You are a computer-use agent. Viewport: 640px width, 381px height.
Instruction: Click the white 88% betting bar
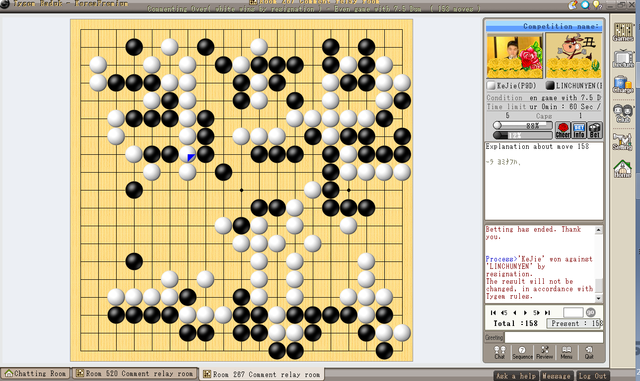click(523, 125)
